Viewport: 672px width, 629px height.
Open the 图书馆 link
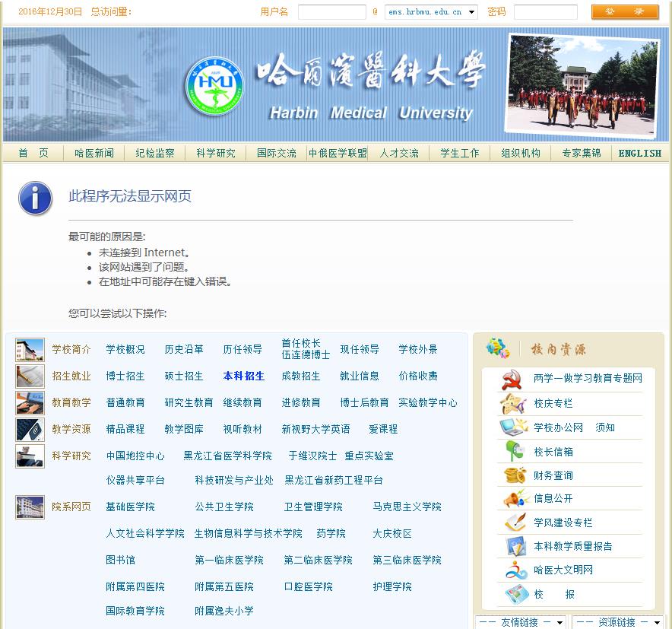click(120, 561)
